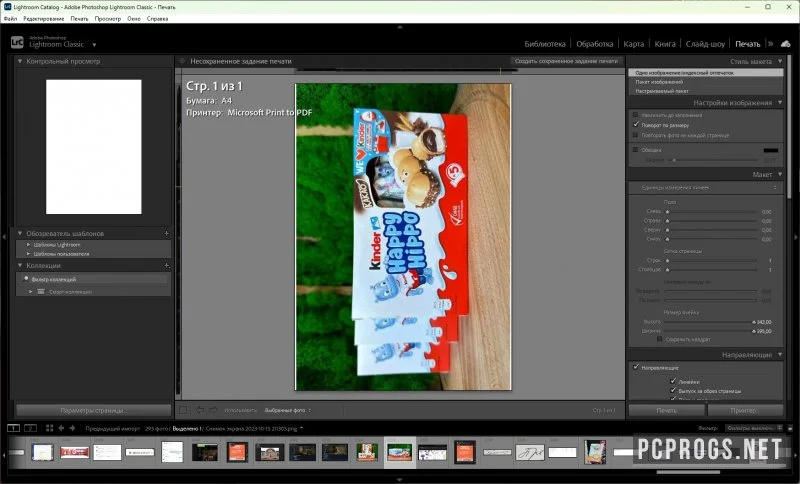800x484 pixels.
Task: Switch to Обработка module
Action: [x=594, y=44]
